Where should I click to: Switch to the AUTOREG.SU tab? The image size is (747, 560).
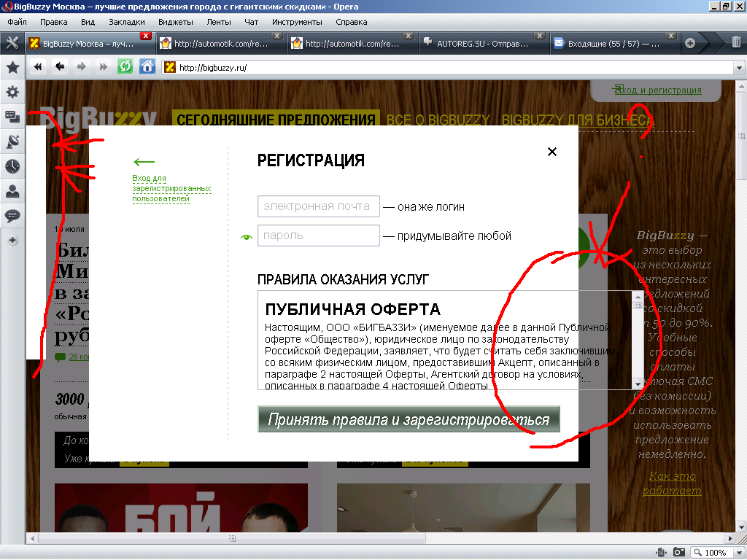[x=483, y=44]
